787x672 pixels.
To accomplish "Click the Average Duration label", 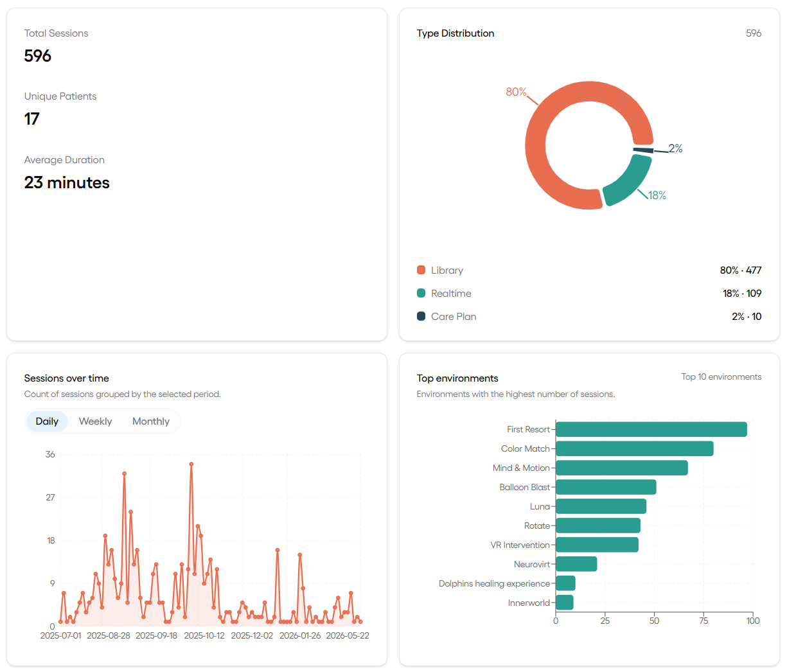I will click(64, 160).
